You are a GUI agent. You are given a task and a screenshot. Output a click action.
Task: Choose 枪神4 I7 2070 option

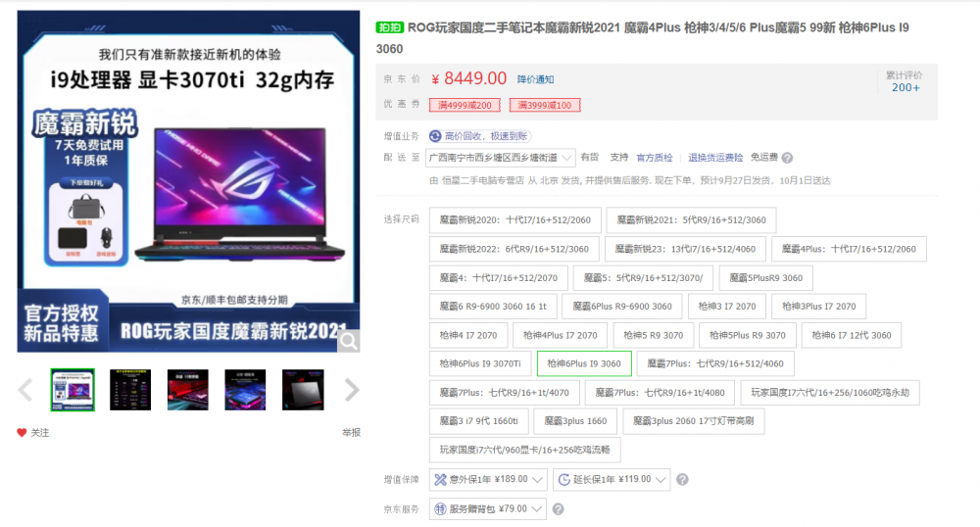coord(468,335)
